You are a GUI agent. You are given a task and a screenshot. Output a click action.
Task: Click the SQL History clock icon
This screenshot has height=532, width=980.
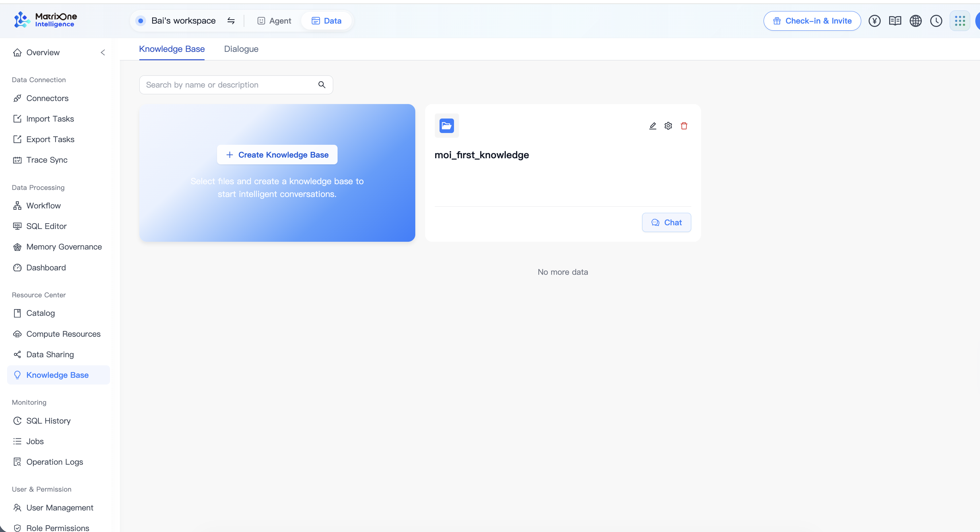(17, 421)
